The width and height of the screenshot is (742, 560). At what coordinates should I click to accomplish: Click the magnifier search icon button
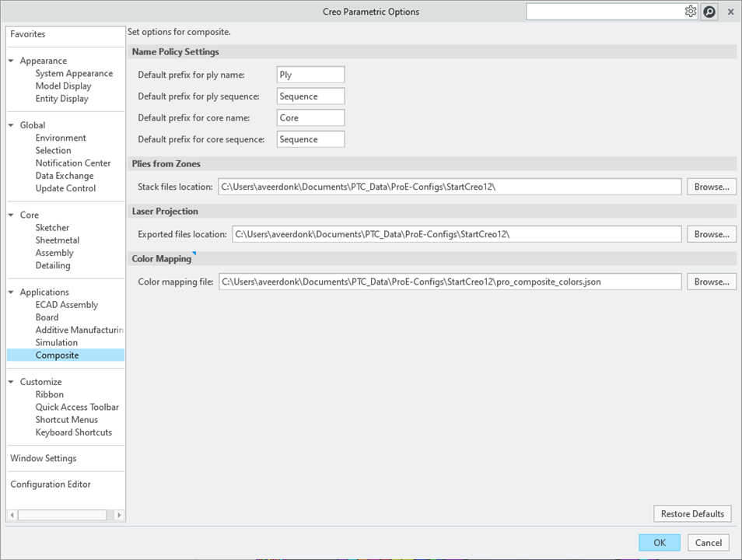coord(709,12)
